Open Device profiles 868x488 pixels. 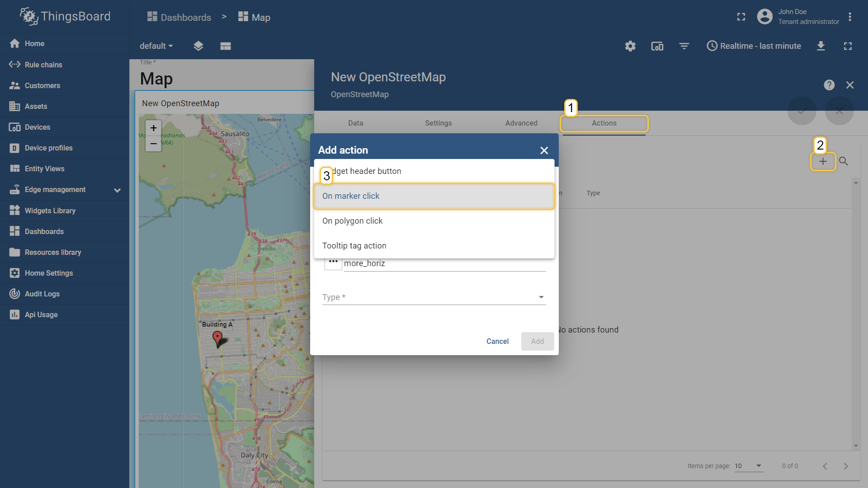[64, 148]
